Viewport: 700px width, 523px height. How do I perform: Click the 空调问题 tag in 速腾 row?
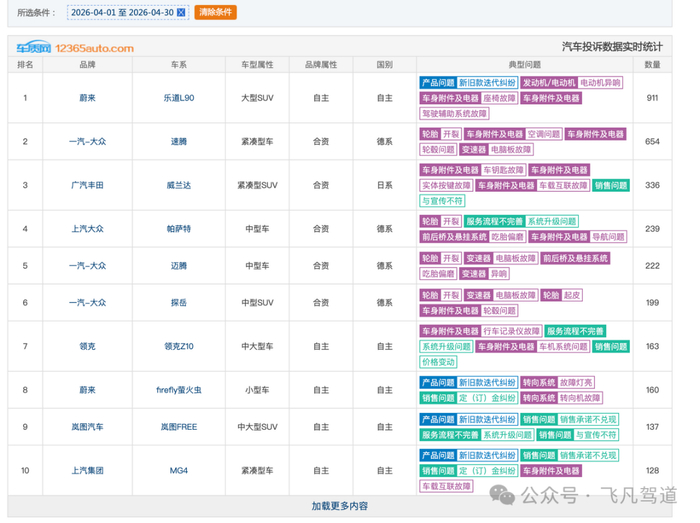click(x=543, y=134)
